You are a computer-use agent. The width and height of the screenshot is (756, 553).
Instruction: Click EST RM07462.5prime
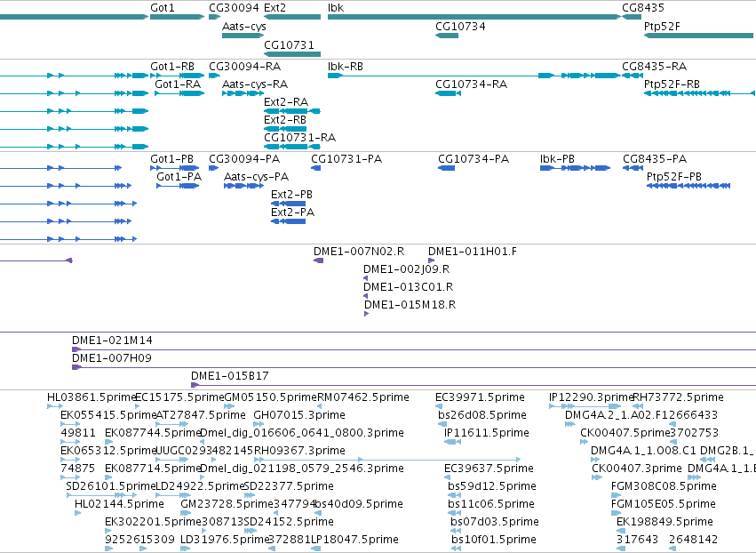(x=363, y=397)
